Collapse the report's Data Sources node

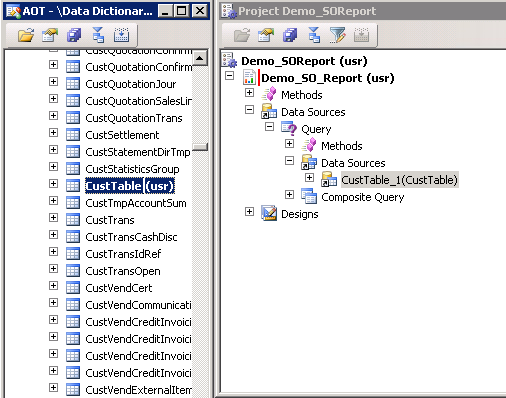pyautogui.click(x=249, y=109)
